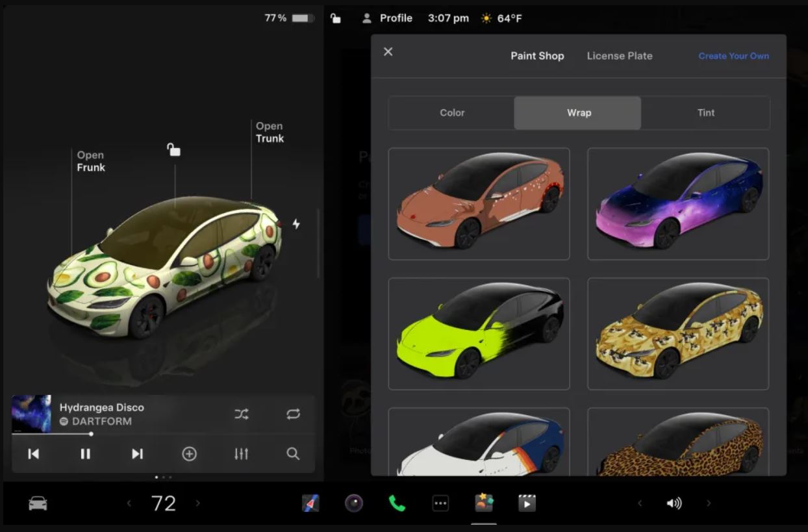Toggle repeat for the current track

point(293,414)
